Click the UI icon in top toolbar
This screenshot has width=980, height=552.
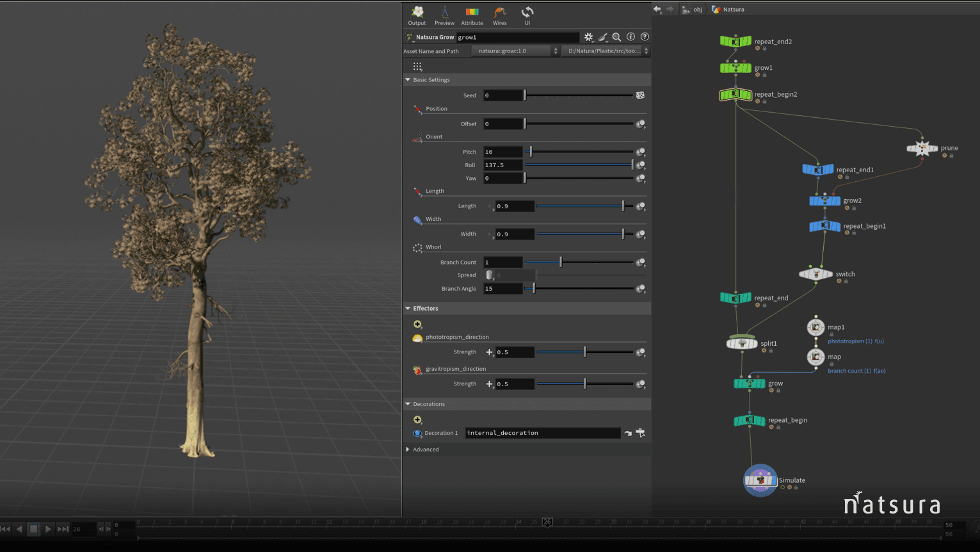[x=527, y=13]
